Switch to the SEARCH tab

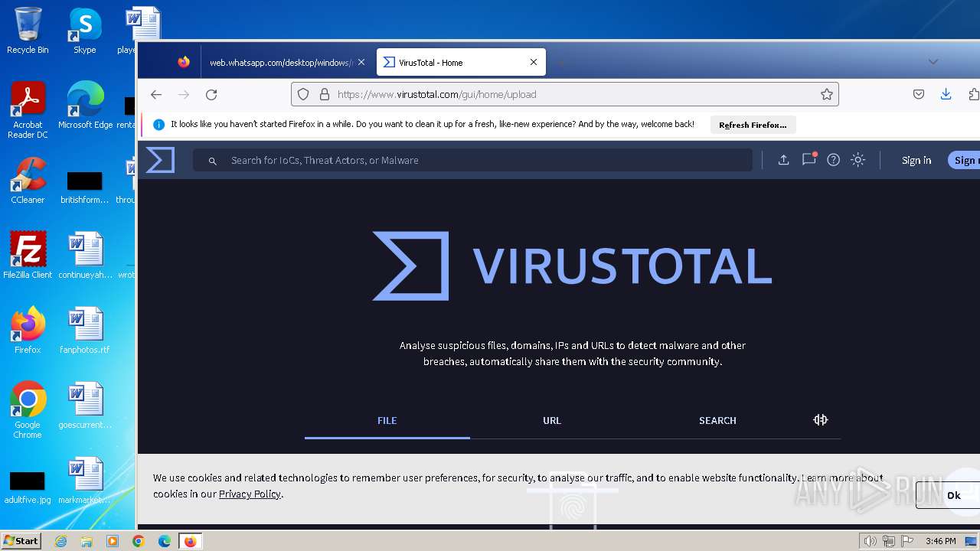click(717, 420)
